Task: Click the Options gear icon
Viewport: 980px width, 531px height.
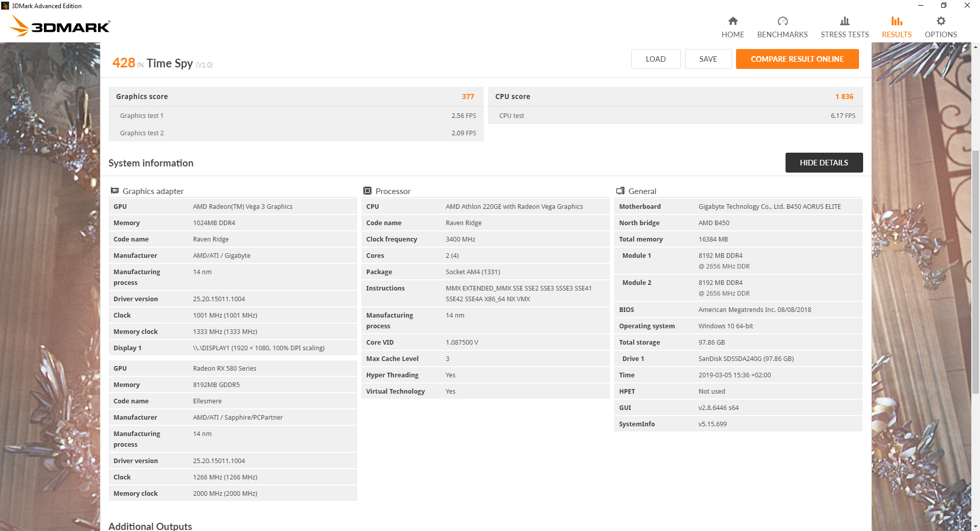Action: pyautogui.click(x=941, y=21)
